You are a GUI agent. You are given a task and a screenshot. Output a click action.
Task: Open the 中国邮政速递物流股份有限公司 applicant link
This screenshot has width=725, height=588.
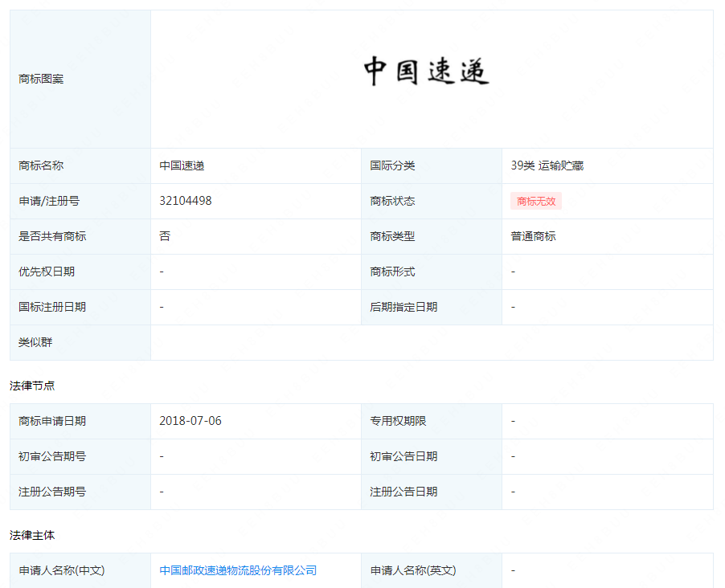238,570
